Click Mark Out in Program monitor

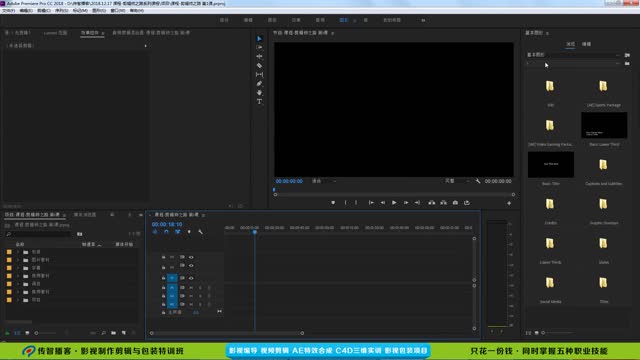point(356,202)
